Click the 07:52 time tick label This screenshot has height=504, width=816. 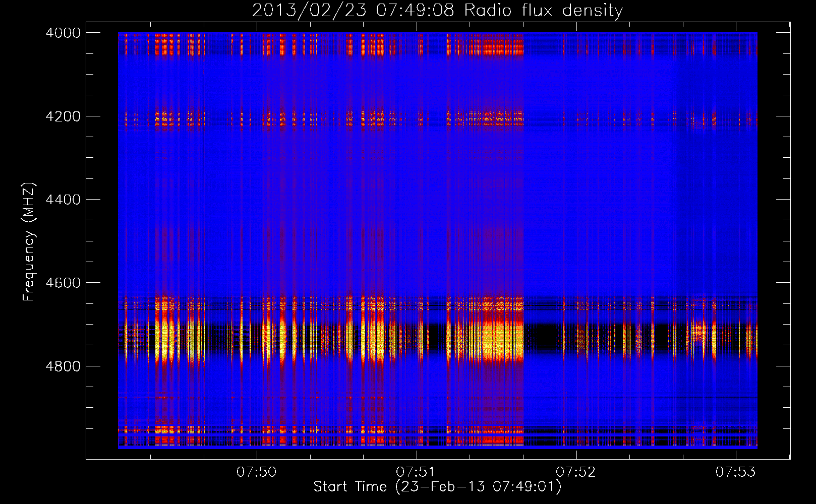coord(576,472)
